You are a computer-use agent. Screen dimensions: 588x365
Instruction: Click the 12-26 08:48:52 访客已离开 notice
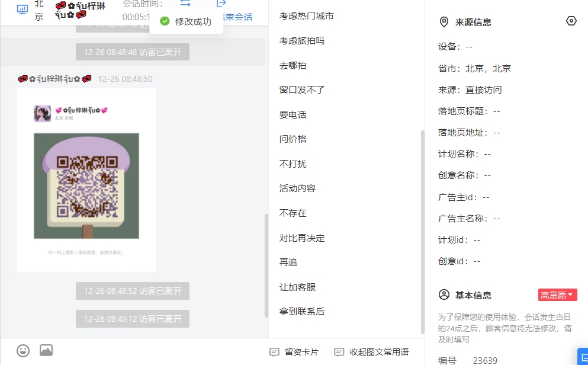pyautogui.click(x=133, y=291)
